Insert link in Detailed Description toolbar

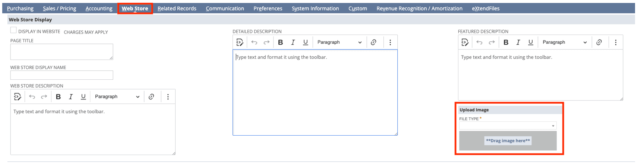click(x=373, y=42)
